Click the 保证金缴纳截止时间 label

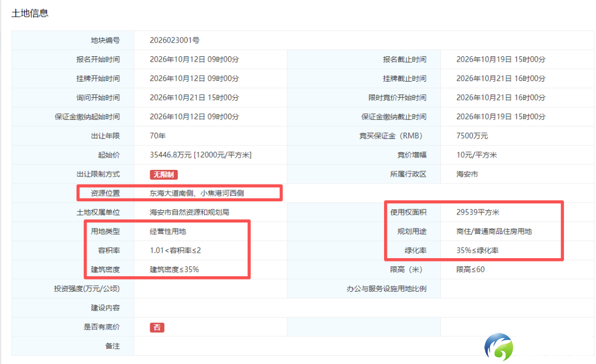tap(394, 117)
